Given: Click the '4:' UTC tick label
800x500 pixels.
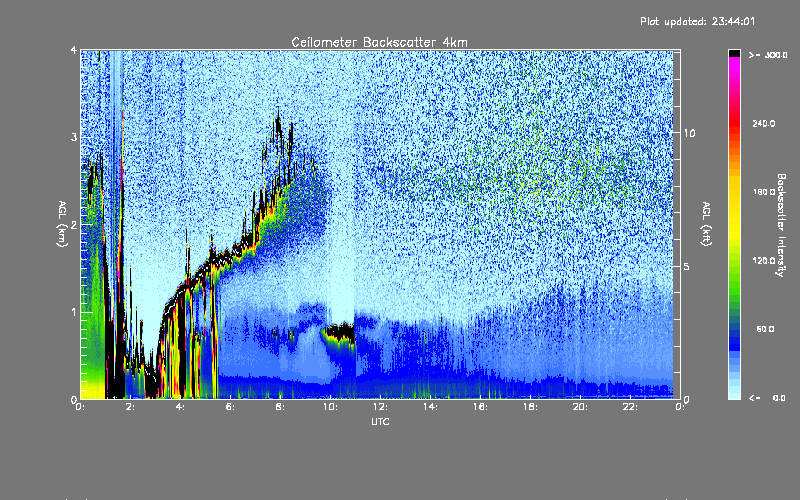Looking at the screenshot, I should (181, 407).
